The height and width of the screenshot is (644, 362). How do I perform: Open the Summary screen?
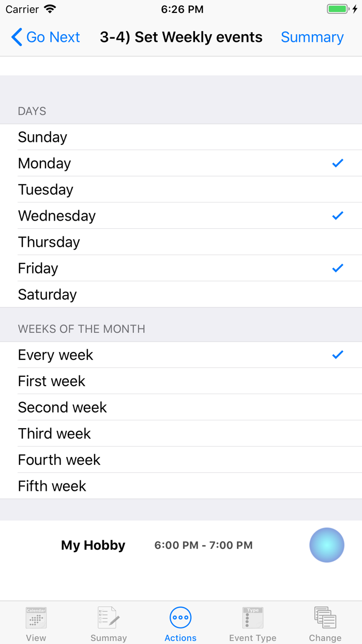[x=312, y=37]
